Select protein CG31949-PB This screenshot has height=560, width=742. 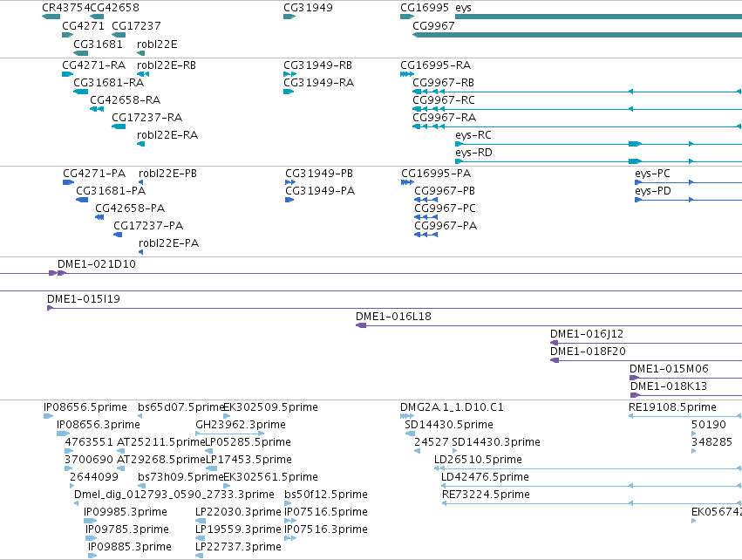(x=319, y=174)
